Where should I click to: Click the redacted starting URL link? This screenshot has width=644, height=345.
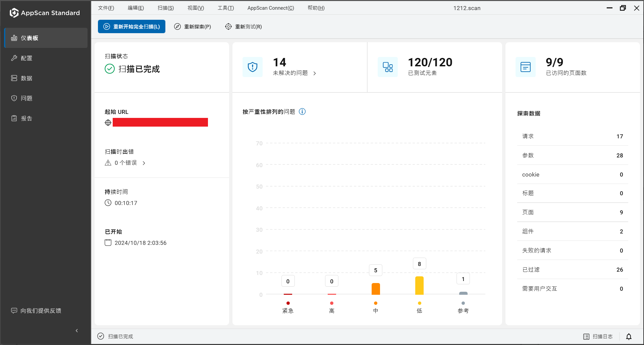point(160,122)
